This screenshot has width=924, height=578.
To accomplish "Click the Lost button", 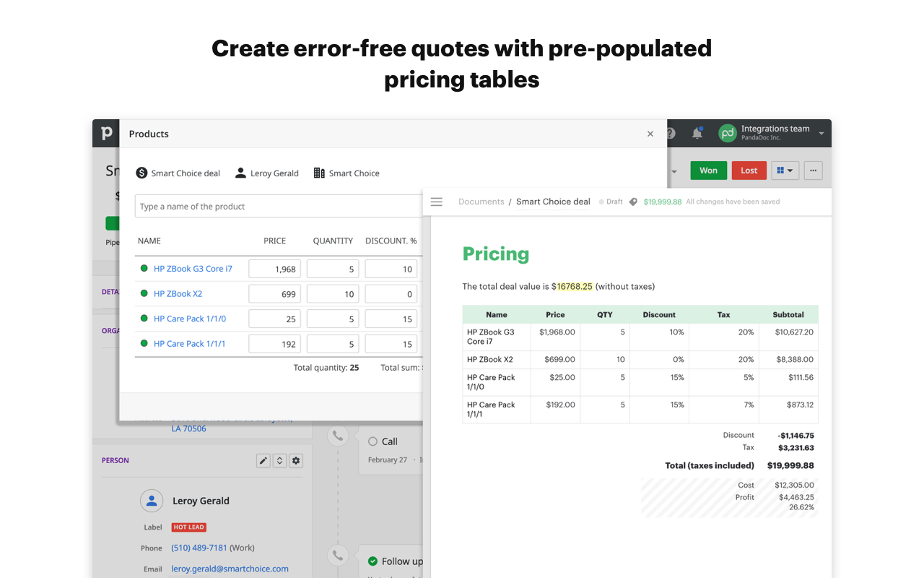I will click(749, 171).
